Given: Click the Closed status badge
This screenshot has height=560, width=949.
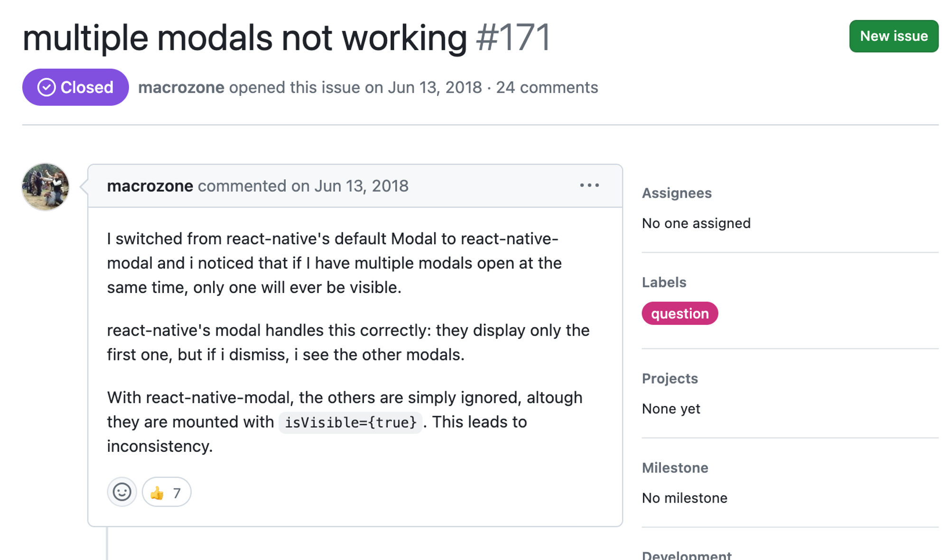Looking at the screenshot, I should click(75, 87).
